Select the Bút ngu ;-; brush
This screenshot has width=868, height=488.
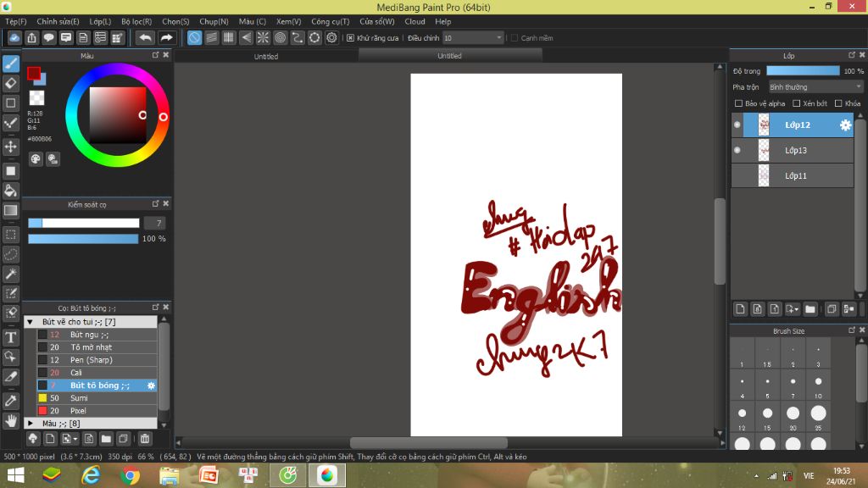pos(97,334)
